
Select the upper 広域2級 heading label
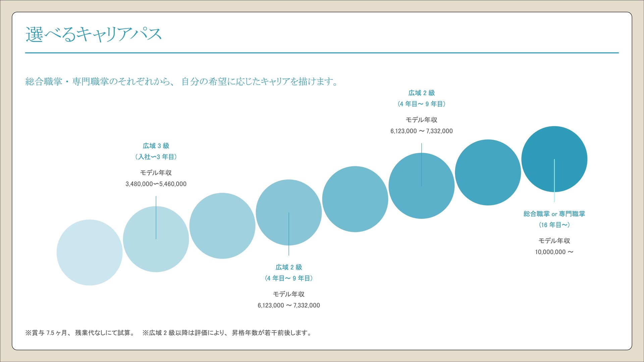(422, 93)
